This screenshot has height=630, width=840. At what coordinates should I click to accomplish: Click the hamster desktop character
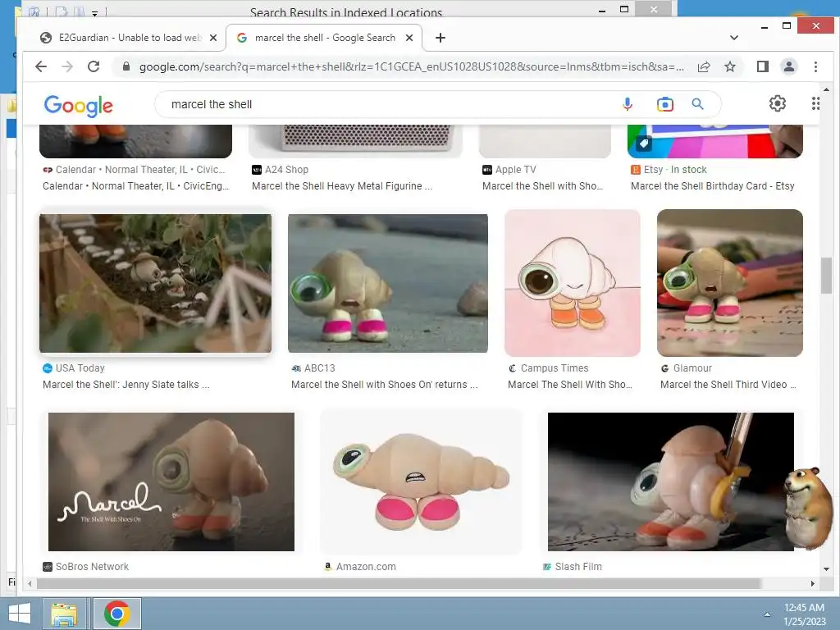coord(808,507)
